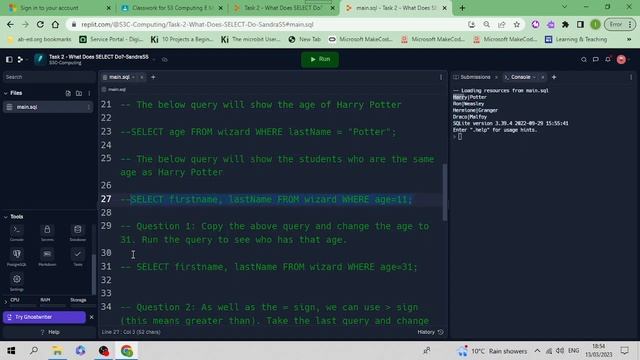The image size is (640, 360).
Task: Dismiss the Try Ghostwriter banner
Action: click(x=91, y=317)
